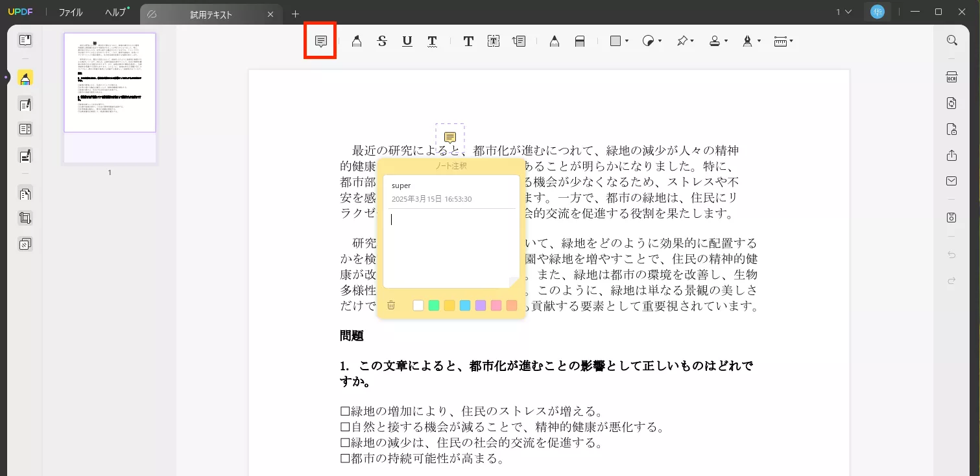Click the note annotation marker on the page
The image size is (980, 476).
(x=450, y=137)
